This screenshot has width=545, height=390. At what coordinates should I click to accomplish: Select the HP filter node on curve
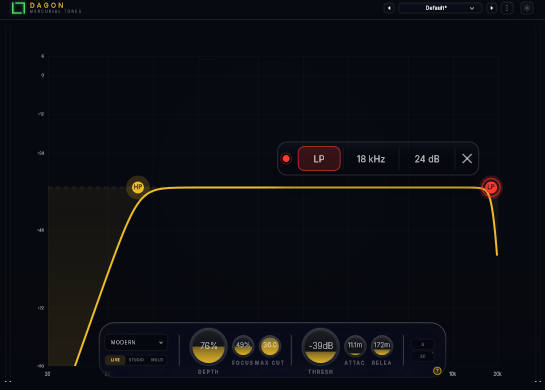(x=138, y=187)
